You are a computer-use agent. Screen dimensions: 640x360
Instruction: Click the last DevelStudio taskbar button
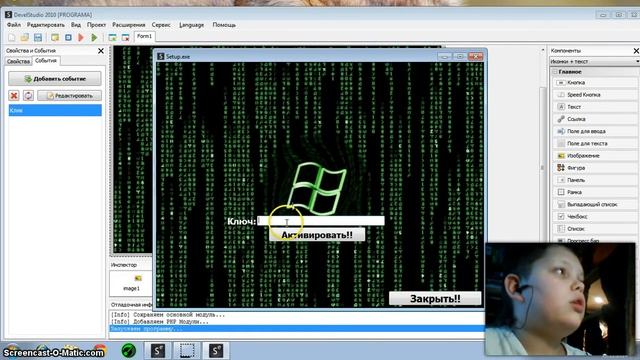(216, 351)
